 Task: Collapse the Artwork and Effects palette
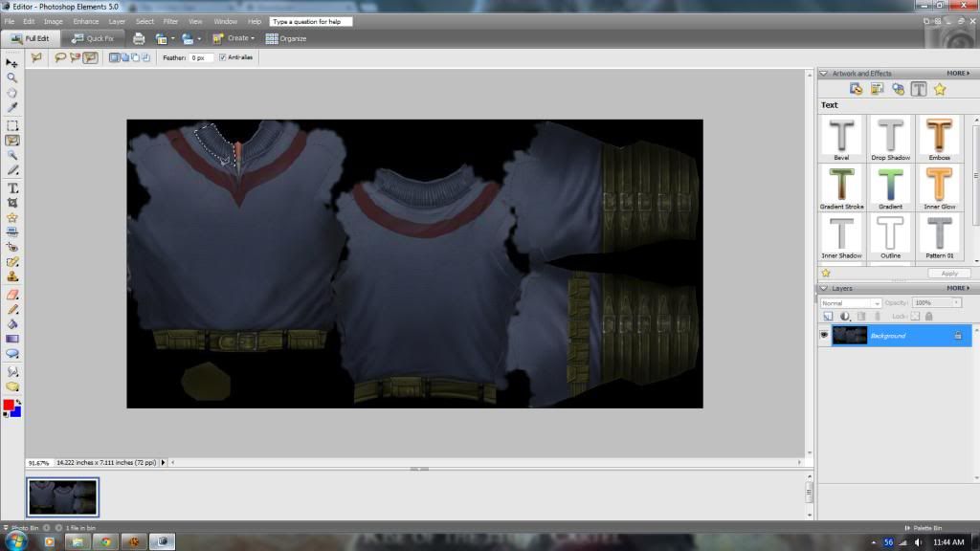coord(824,74)
